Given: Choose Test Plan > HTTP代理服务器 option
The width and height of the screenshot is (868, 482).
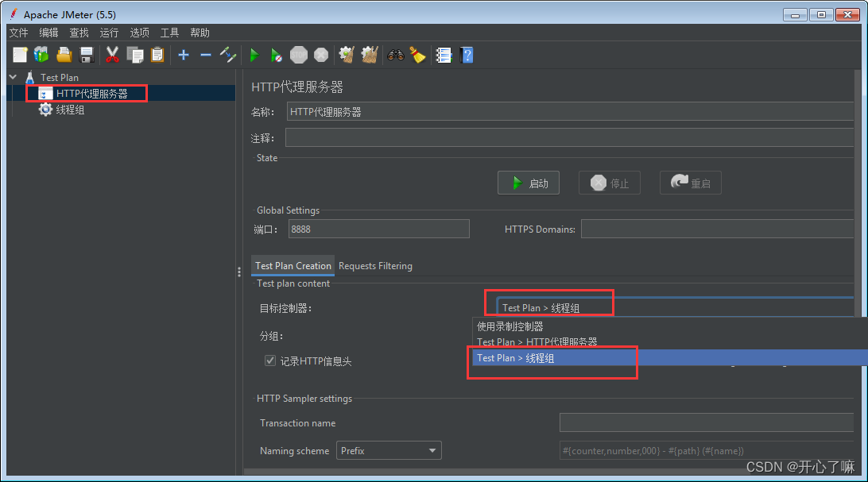Looking at the screenshot, I should coord(670,342).
